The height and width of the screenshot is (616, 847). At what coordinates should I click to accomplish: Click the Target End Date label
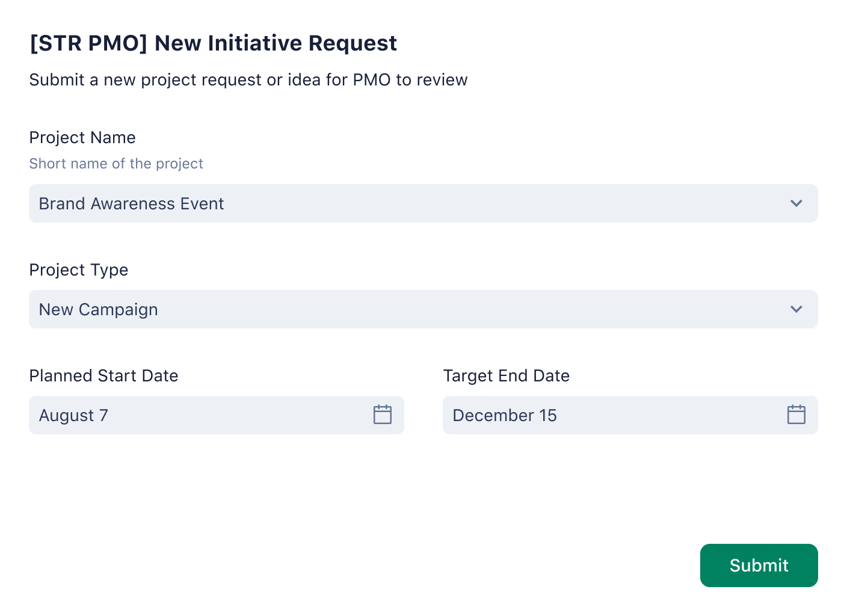click(506, 376)
